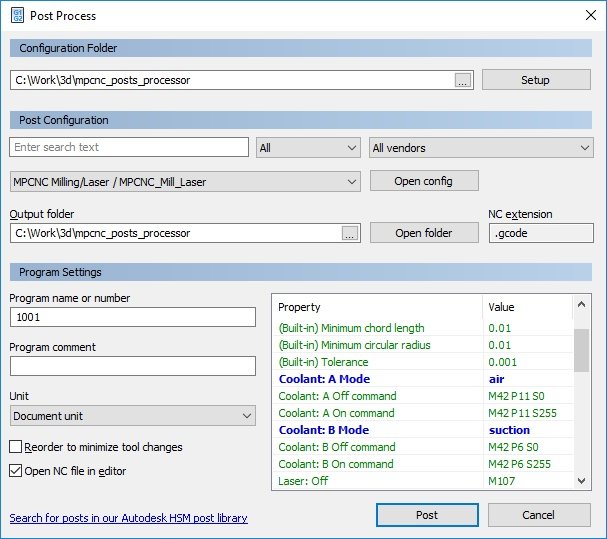The image size is (607, 539).
Task: Click the Post Process title bar icon
Action: [x=17, y=16]
